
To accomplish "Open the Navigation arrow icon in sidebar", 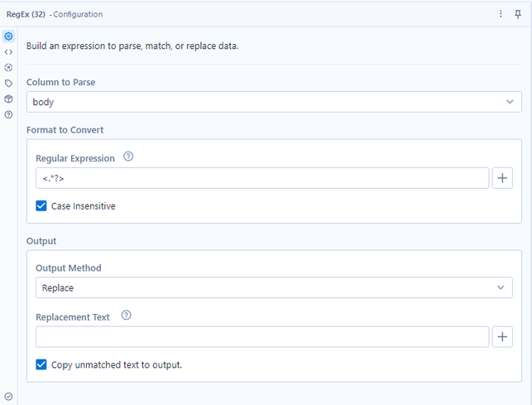I will [8, 68].
